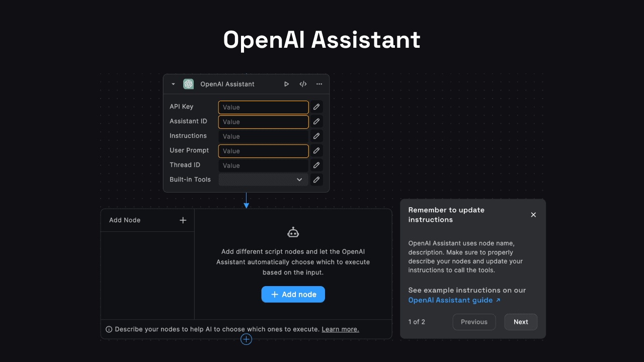Screen dimensions: 644x362
Task: Click the robot icon in the script area
Action: click(x=293, y=232)
